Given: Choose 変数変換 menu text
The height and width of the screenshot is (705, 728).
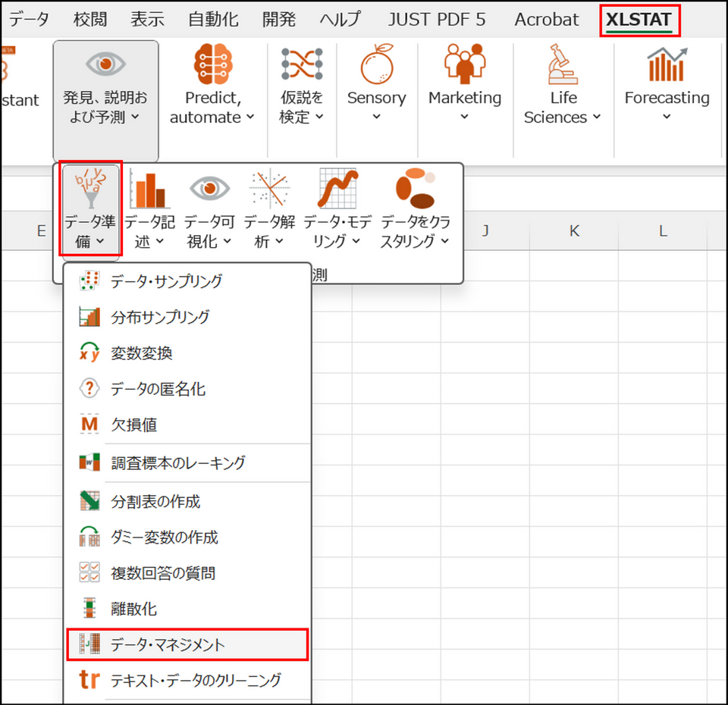Looking at the screenshot, I should point(142,352).
